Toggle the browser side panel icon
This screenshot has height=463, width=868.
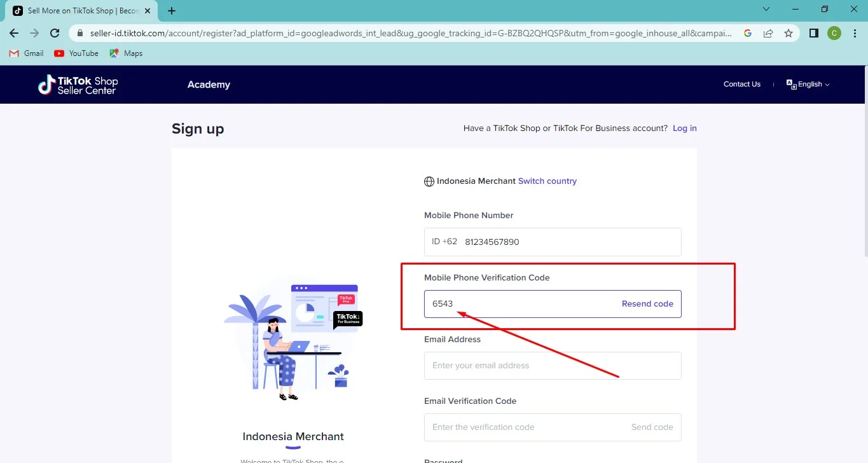click(x=814, y=33)
